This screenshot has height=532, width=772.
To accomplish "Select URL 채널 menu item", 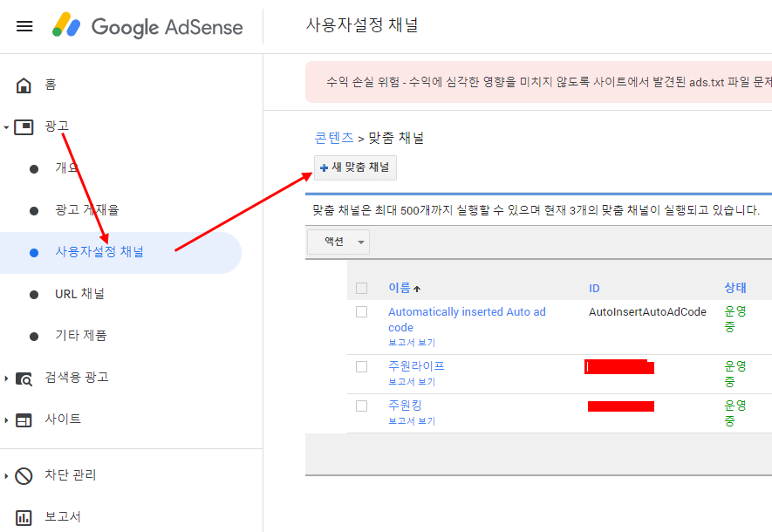I will [79, 294].
